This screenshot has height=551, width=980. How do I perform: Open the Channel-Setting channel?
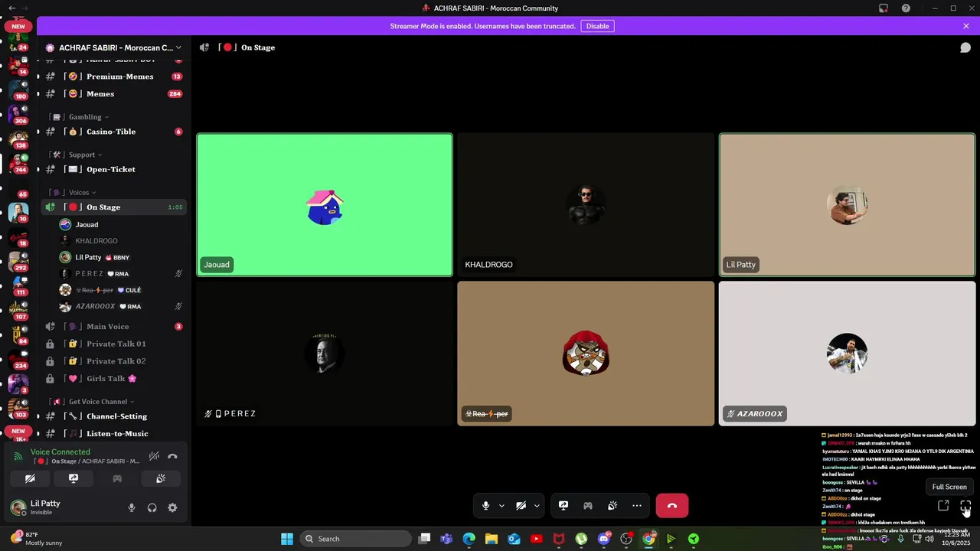(113, 416)
